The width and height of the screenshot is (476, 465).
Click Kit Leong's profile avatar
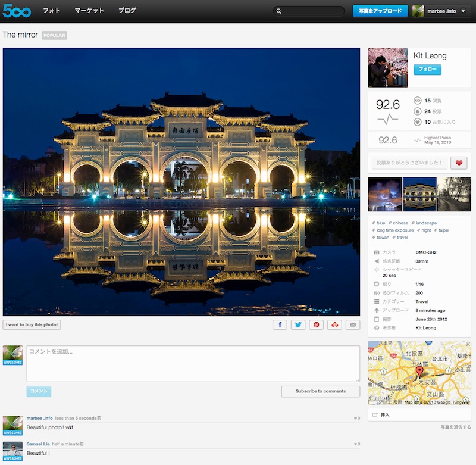387,67
